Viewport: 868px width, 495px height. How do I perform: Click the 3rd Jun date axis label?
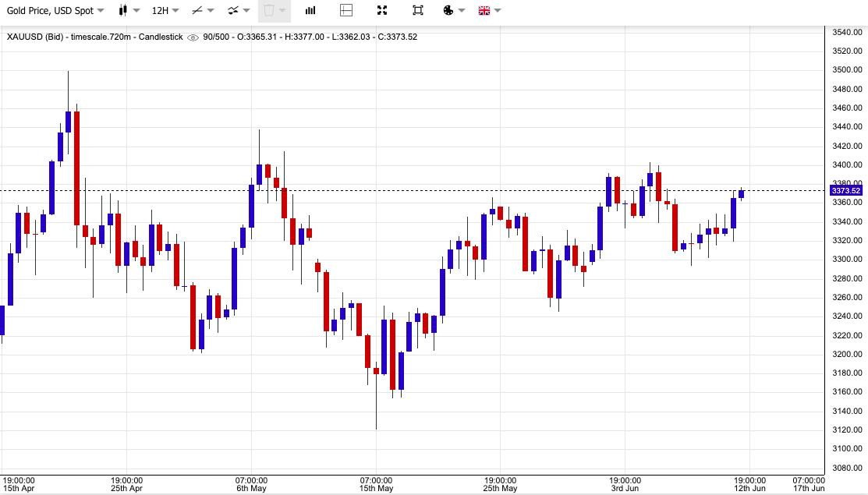pos(625,489)
